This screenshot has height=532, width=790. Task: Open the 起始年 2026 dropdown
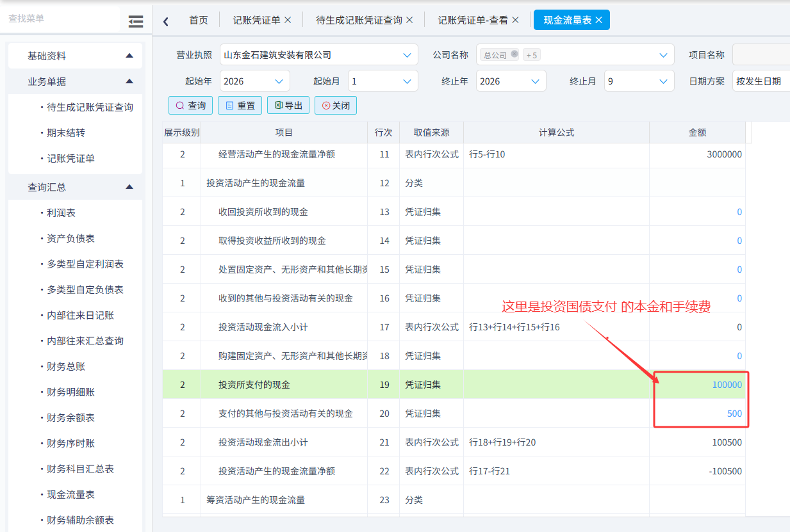254,81
